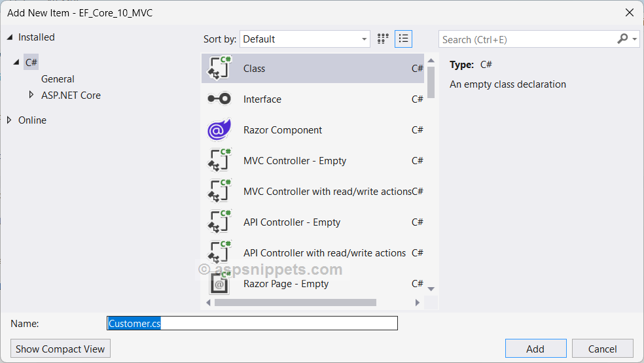Choose the Class template text
Image resolution: width=644 pixels, height=363 pixels.
tap(254, 69)
